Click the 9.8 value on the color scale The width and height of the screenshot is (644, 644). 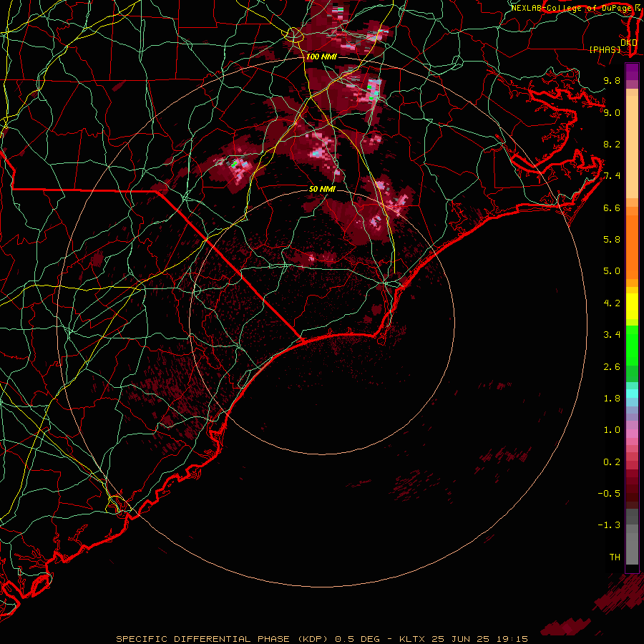[612, 80]
